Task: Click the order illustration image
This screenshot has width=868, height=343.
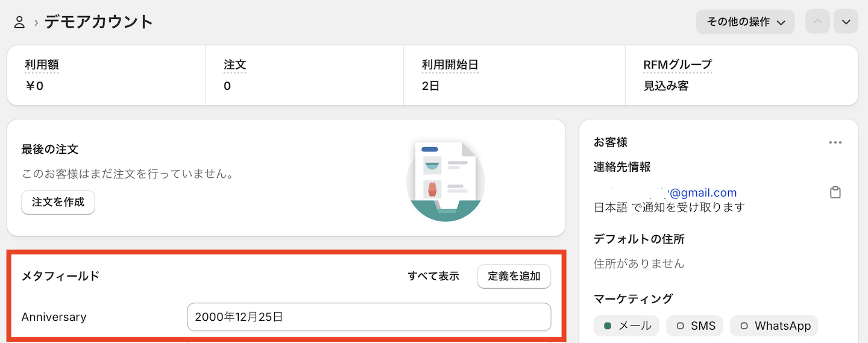Action: click(445, 180)
